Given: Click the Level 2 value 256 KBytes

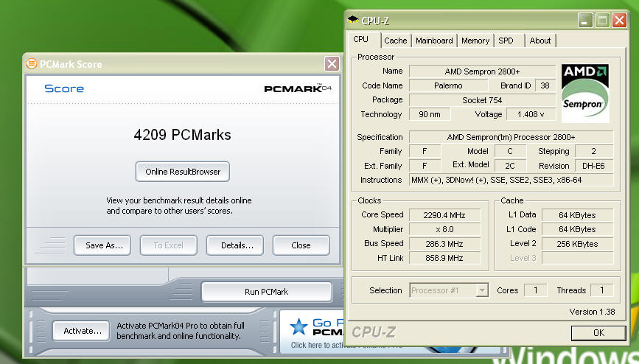Looking at the screenshot, I should pos(577,244).
